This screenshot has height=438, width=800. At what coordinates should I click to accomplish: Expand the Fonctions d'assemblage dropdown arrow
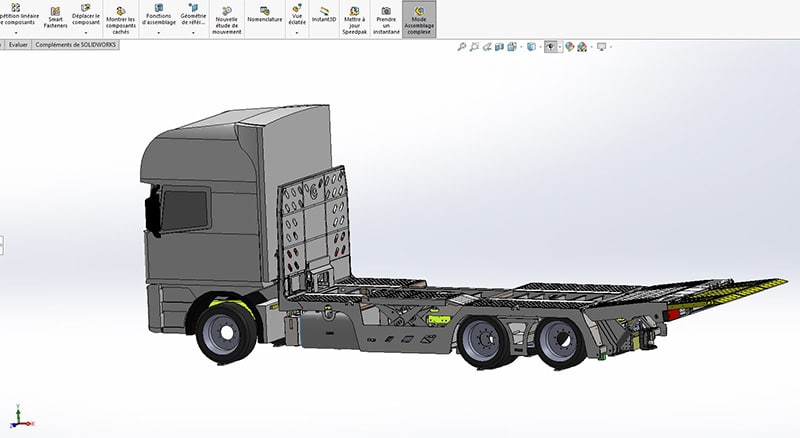159,33
